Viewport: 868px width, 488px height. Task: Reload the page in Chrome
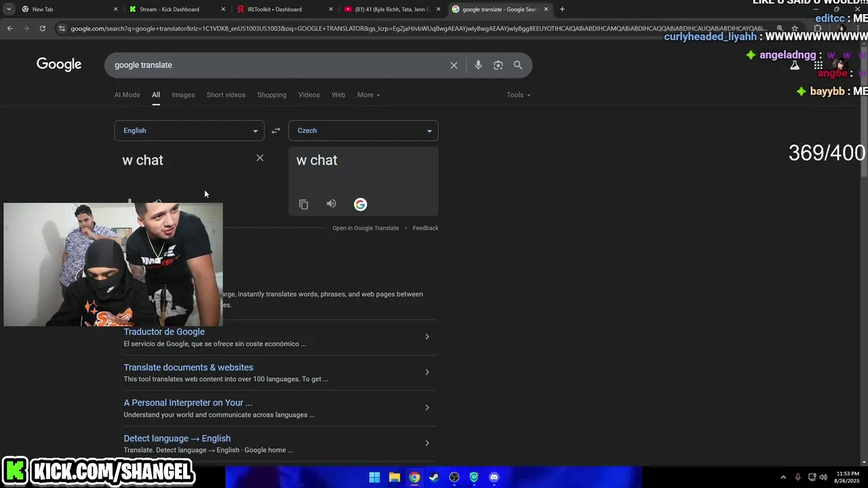tap(42, 28)
